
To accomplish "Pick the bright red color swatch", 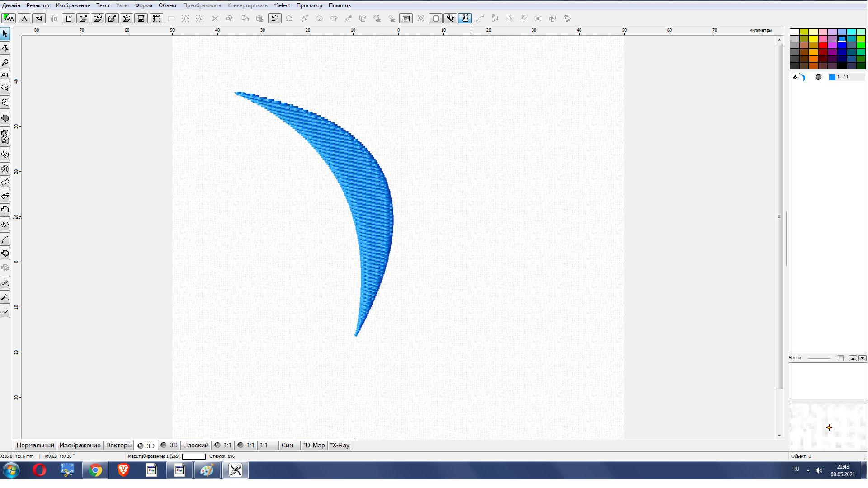I will tap(823, 45).
